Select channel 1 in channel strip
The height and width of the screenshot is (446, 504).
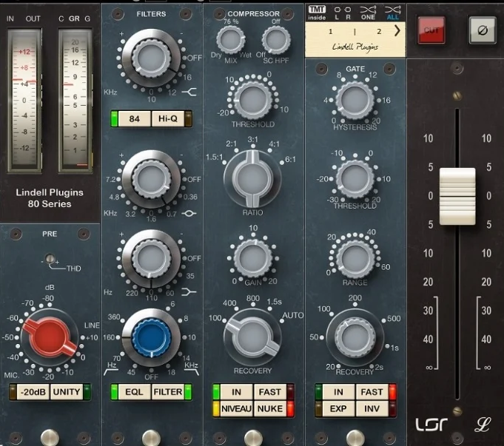(330, 32)
